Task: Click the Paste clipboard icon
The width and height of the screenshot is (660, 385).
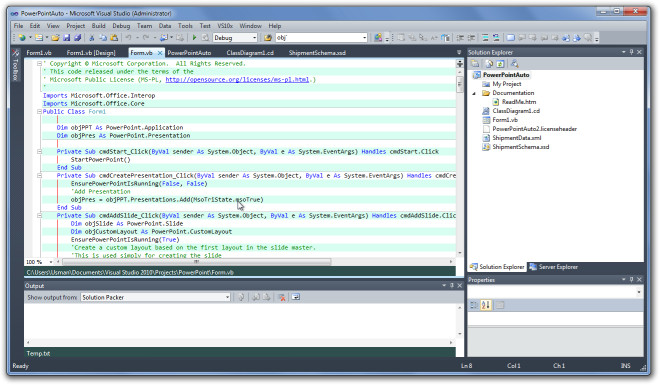Action: point(114,38)
